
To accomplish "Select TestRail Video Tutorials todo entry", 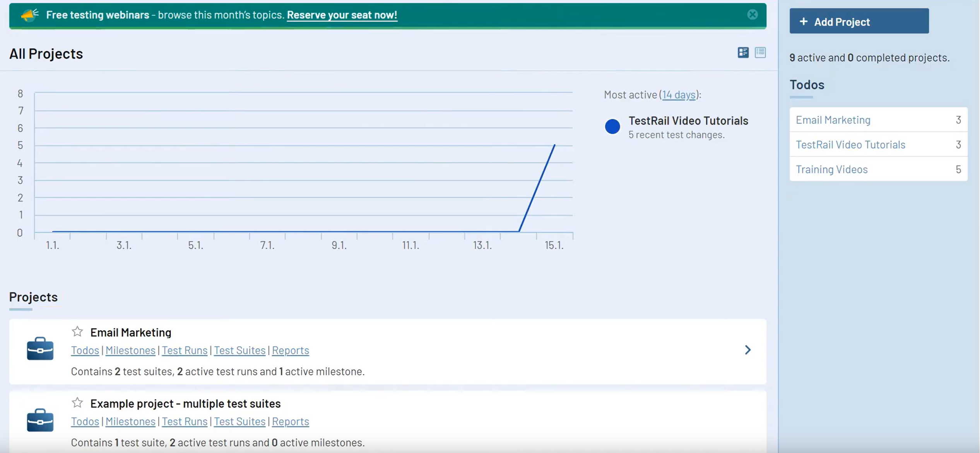I will [850, 145].
